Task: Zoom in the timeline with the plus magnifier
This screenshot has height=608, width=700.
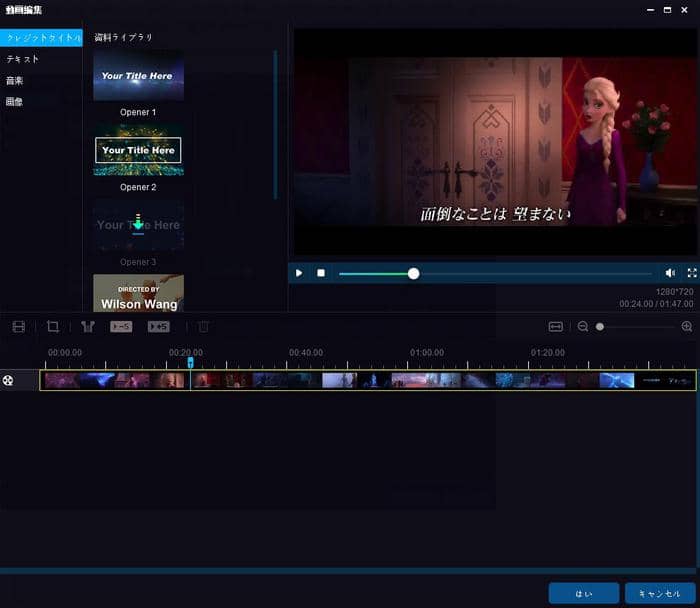Action: pos(687,327)
